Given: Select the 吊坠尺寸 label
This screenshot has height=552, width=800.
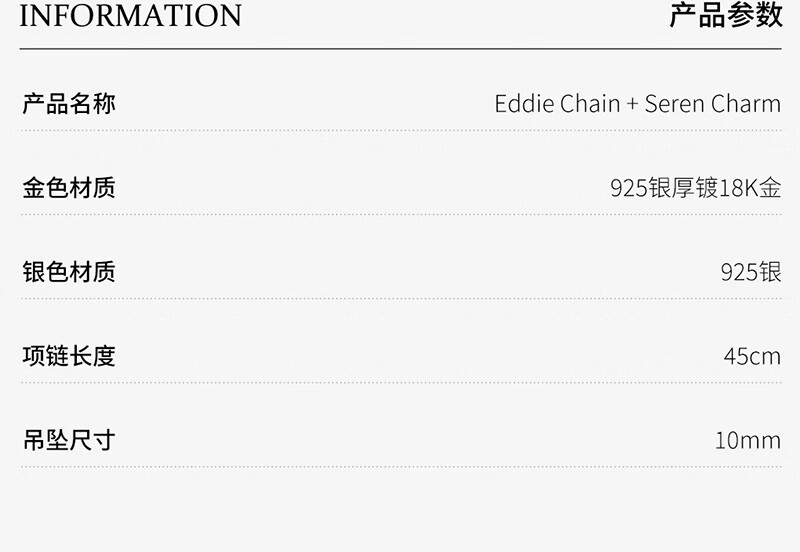Looking at the screenshot, I should 69,440.
